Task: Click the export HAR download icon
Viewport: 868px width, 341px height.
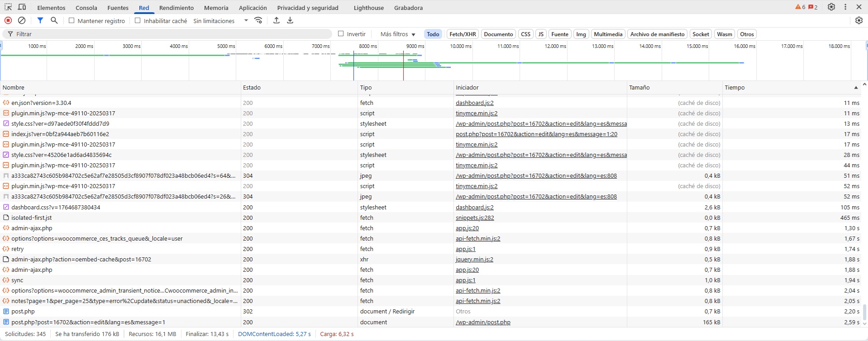Action: tap(290, 20)
